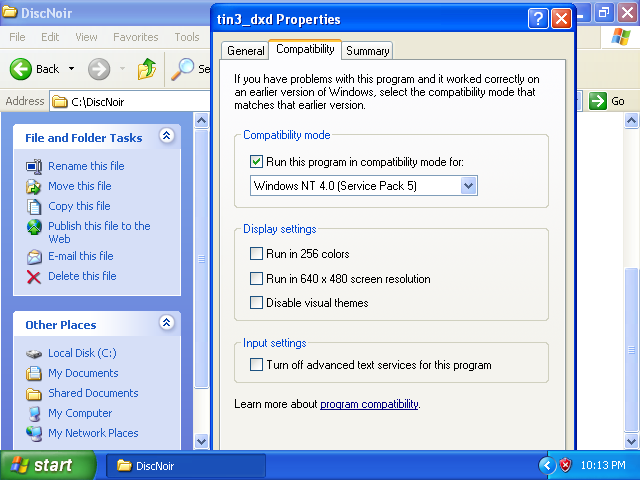Collapse the File and Folder Tasks panel
Screen dimensions: 640x480
pos(167,136)
